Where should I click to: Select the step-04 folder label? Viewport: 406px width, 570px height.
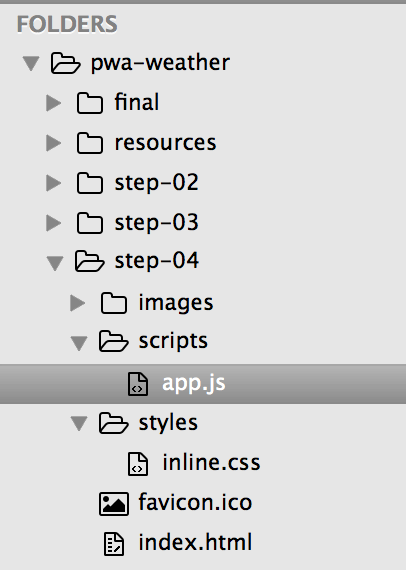(x=157, y=261)
